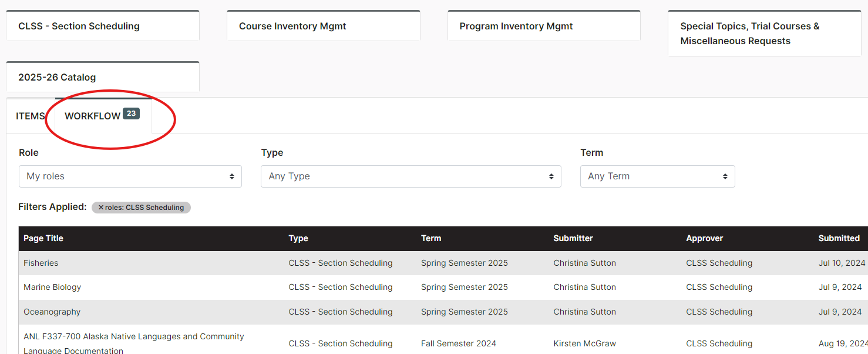Image resolution: width=868 pixels, height=354 pixels.
Task: Select the Oceanography workflow item
Action: [x=52, y=312]
